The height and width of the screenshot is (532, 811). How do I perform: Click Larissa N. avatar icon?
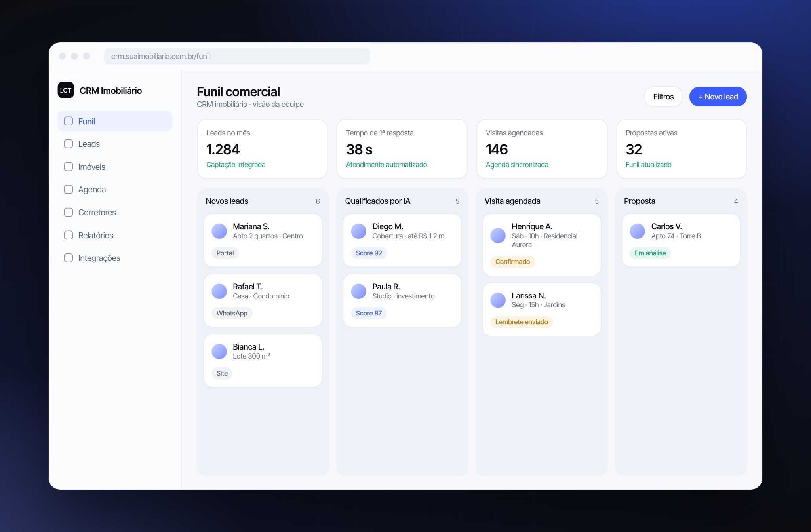[x=498, y=300]
